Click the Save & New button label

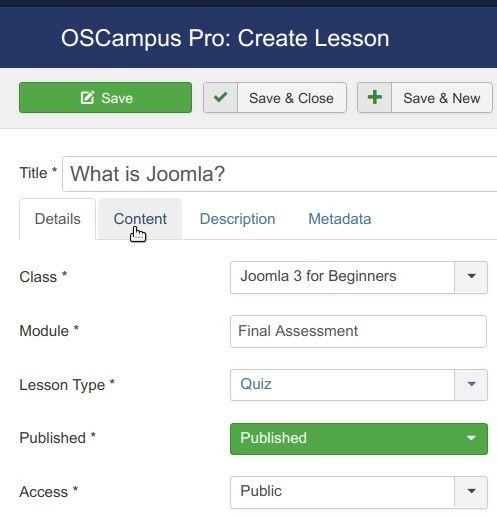(x=442, y=98)
